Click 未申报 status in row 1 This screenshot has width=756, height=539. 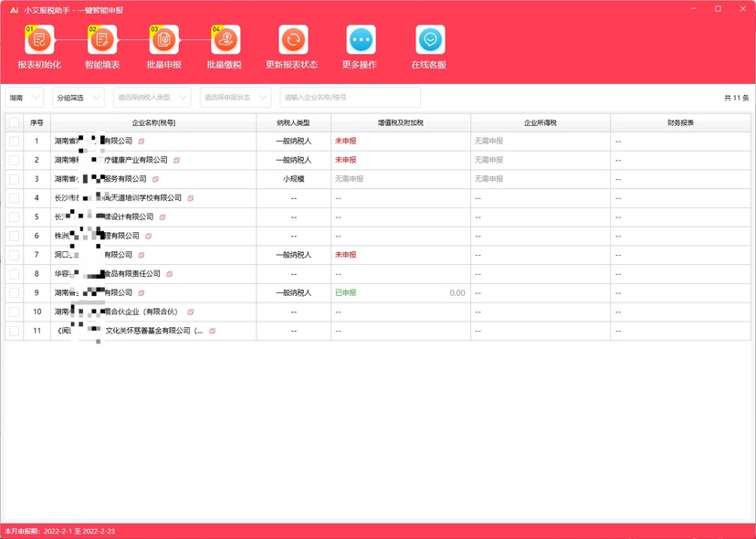[x=346, y=142]
